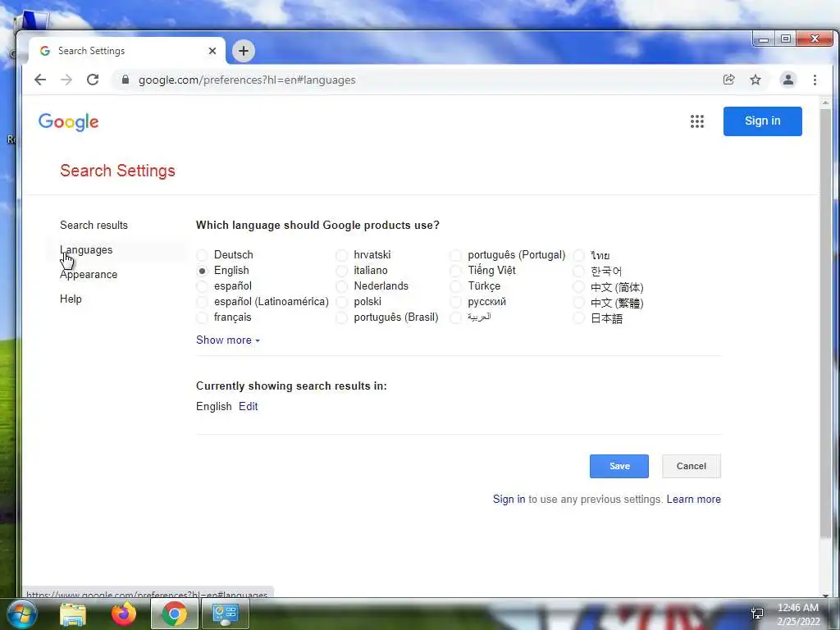Image resolution: width=840 pixels, height=630 pixels.
Task: Choose the Nederlands radio option
Action: 342,286
